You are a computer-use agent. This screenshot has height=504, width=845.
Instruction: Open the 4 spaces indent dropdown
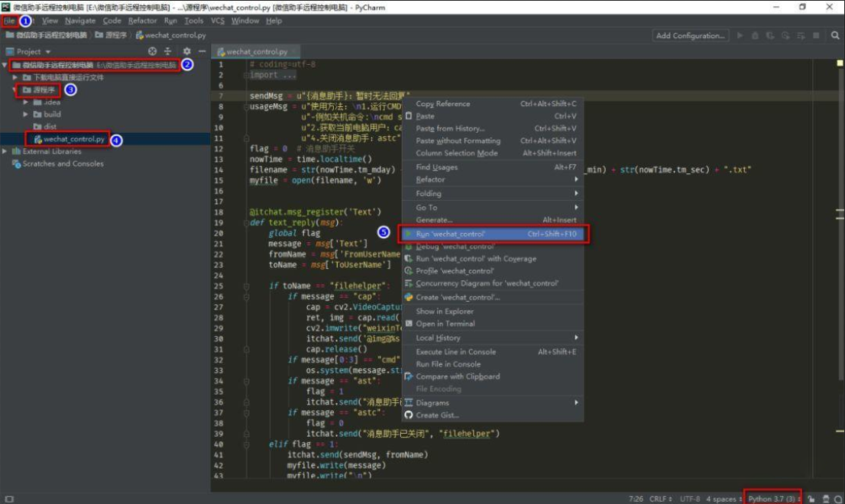coord(724,499)
